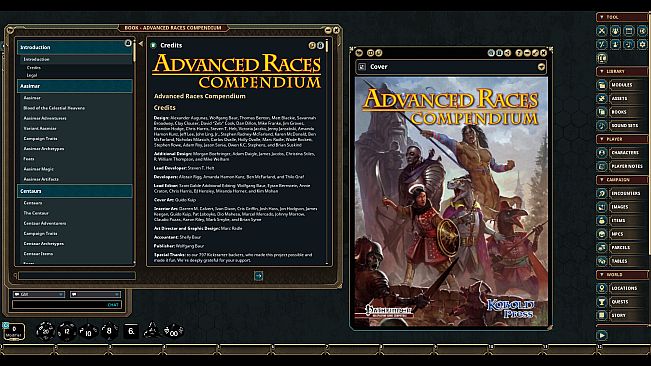The width and height of the screenshot is (651, 366).
Task: Click the help question-mark icon in Cover window
Action: coord(519,53)
